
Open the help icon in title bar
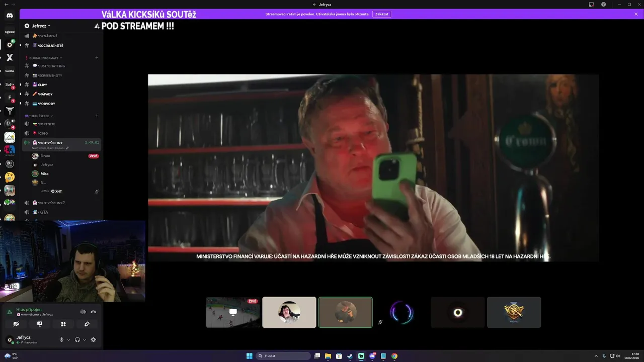[603, 5]
